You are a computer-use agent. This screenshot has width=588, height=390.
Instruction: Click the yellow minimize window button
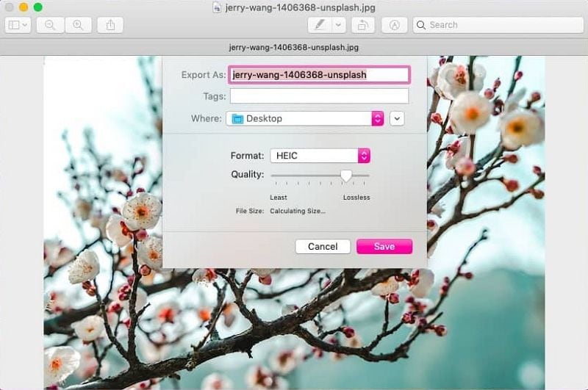[24, 7]
